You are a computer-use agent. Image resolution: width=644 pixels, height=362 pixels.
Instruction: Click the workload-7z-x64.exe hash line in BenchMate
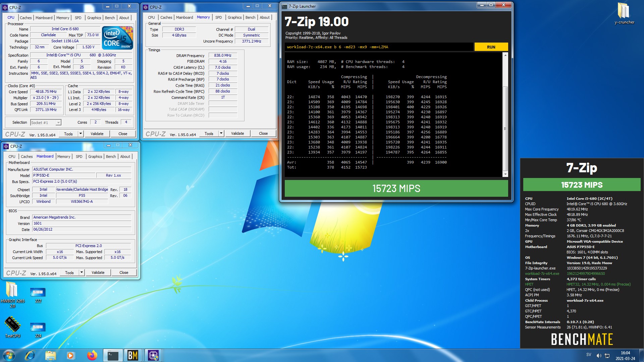[x=565, y=274]
